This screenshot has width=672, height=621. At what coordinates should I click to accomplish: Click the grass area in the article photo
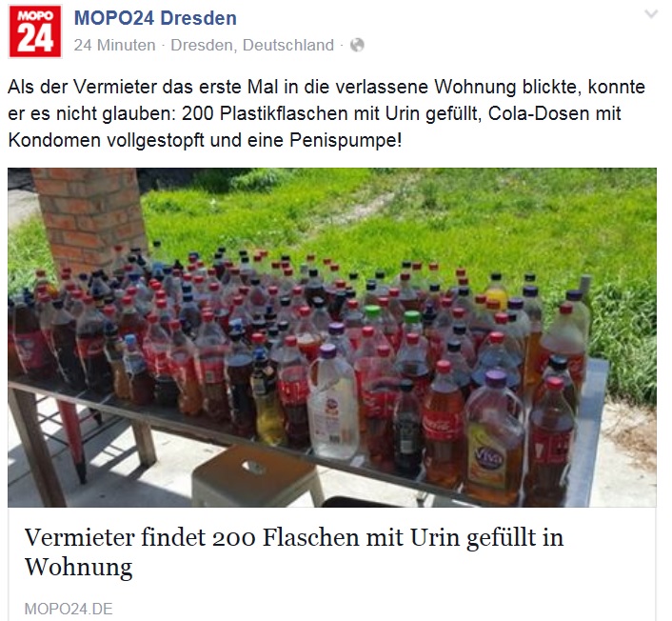(428, 214)
